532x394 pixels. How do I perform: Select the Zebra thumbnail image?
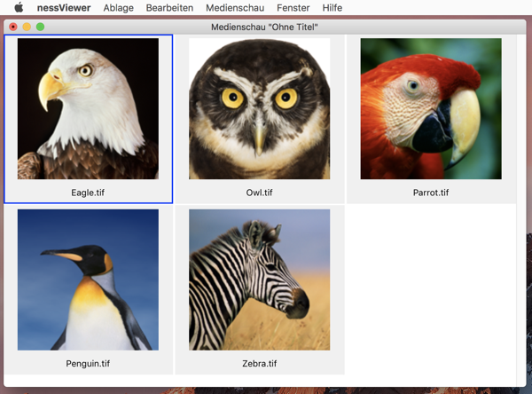[259, 280]
